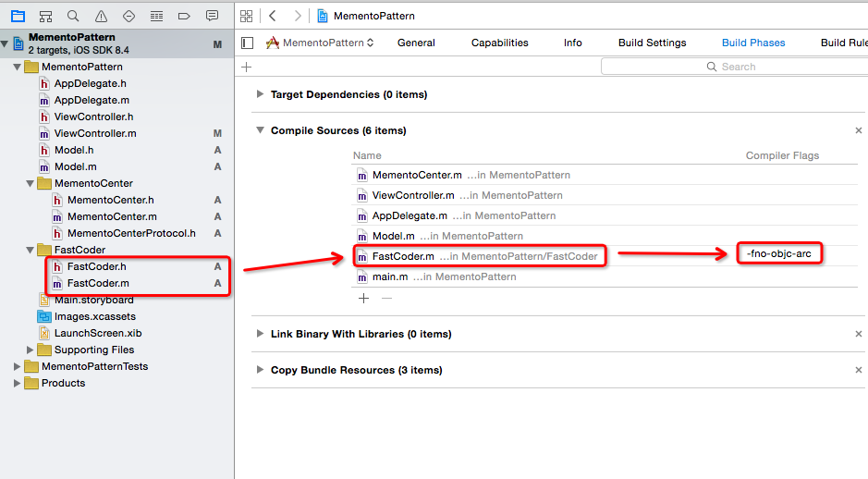Image resolution: width=868 pixels, height=479 pixels.
Task: Click the FastCoder.m file icon in Compile Sources
Action: (x=362, y=257)
